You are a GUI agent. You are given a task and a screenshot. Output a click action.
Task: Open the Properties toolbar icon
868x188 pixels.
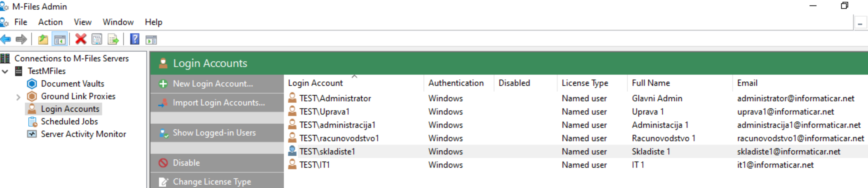coord(97,39)
